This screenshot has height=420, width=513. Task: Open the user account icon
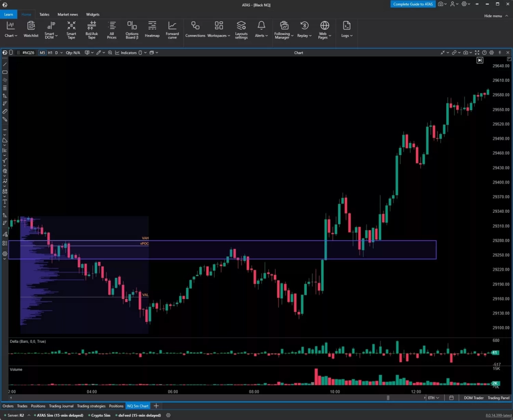tap(452, 4)
